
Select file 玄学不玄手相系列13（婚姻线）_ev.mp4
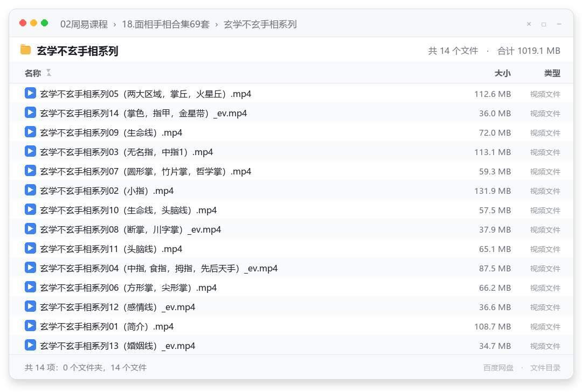291,345
